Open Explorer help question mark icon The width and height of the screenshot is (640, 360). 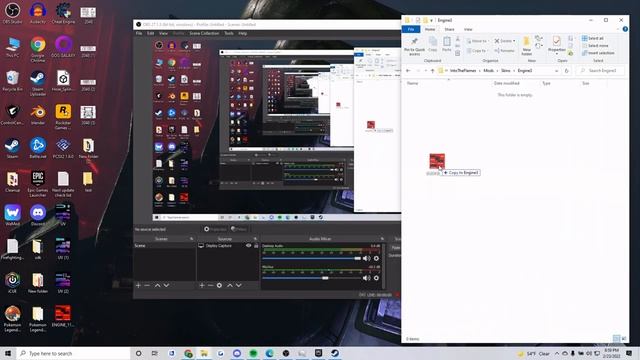(625, 29)
